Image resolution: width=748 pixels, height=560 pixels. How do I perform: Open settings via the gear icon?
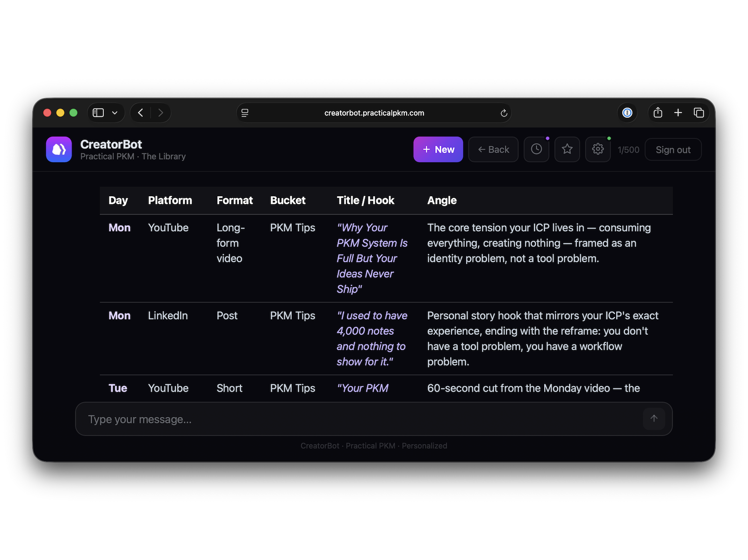click(598, 150)
